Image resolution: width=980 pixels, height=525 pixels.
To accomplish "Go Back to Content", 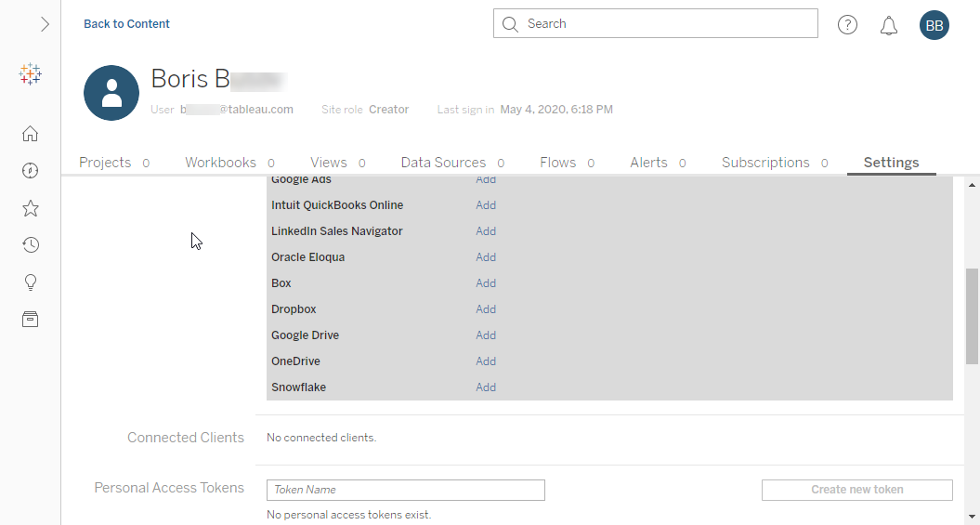I will pyautogui.click(x=127, y=24).
